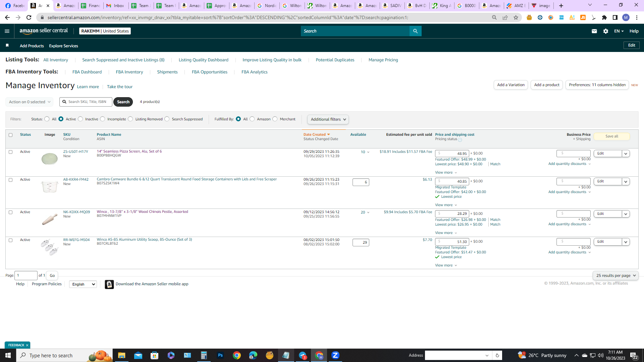
Task: Open All Inventory listing tool
Action: 56,60
